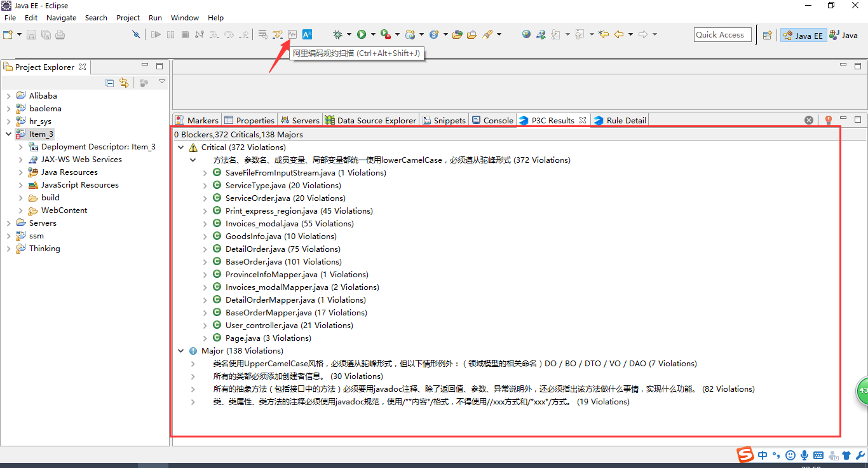Click the Sogou microphone voice input icon
Viewport: 868px width, 468px height.
(x=804, y=455)
